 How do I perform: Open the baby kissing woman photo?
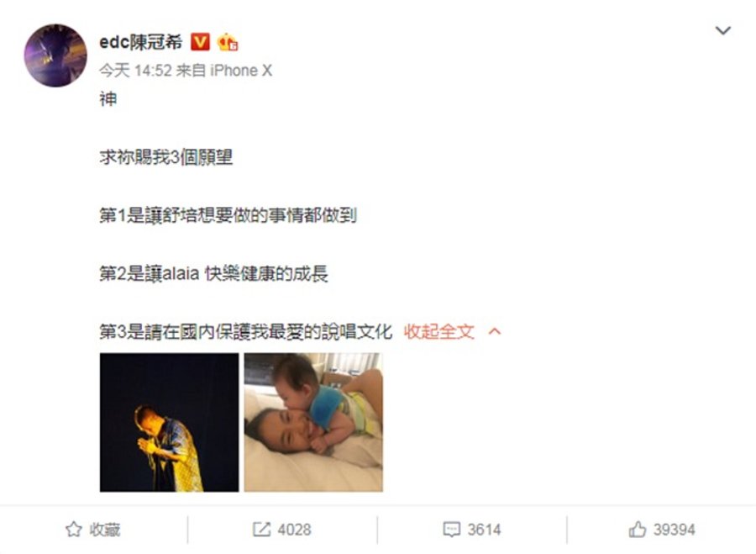(x=313, y=422)
